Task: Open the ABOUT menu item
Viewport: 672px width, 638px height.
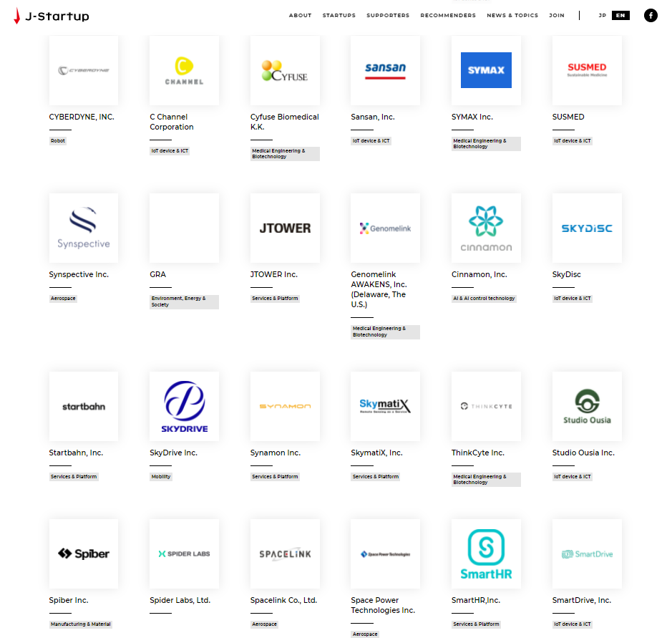Action: click(300, 16)
